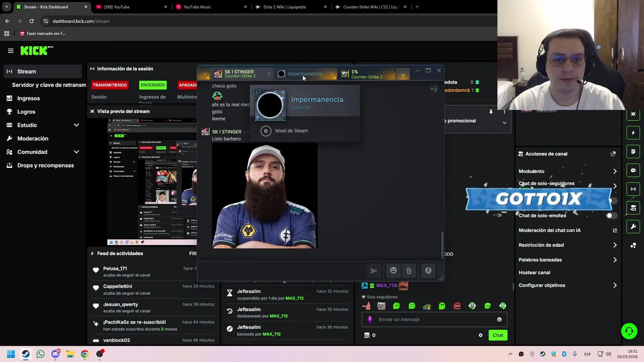Click the Steam chat attachment paperclip icon
Image resolution: width=644 pixels, height=362 pixels.
(x=409, y=270)
